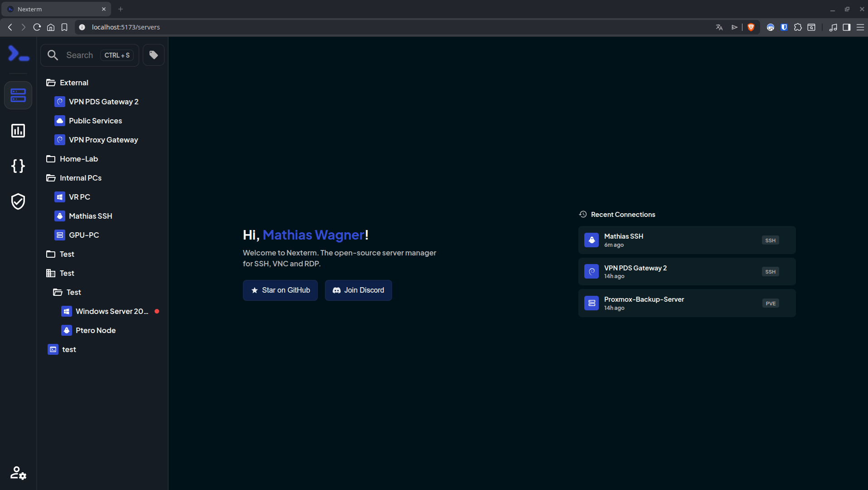Viewport: 868px width, 490px height.
Task: Select the lowercase test terminal entry
Action: coord(103,349)
